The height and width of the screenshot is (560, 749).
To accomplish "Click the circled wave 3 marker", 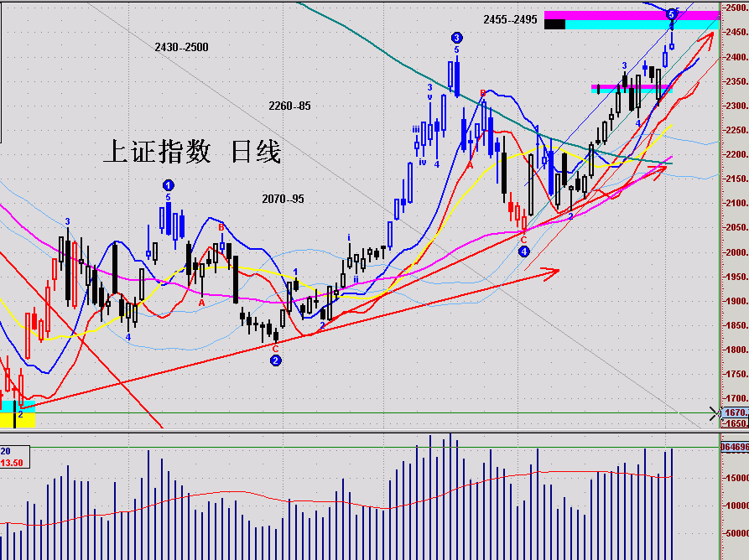I will tap(456, 38).
